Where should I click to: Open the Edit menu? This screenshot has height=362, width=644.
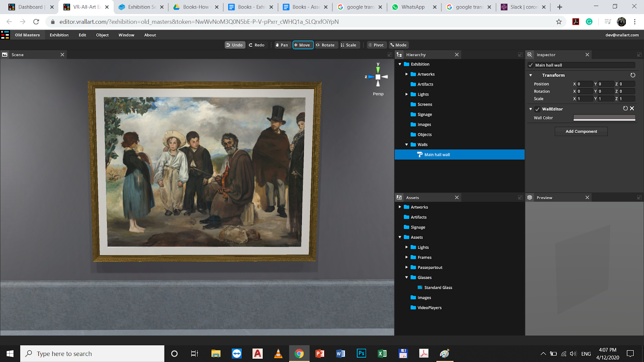(83, 35)
